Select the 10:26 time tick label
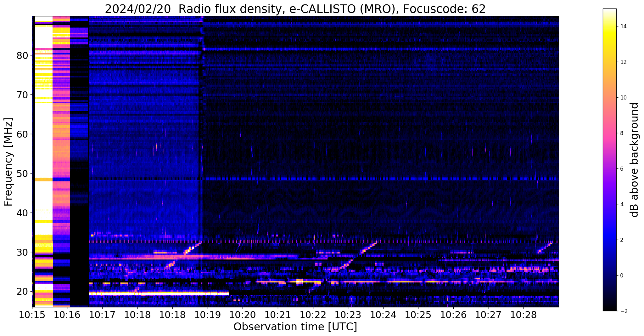 (x=453, y=315)
